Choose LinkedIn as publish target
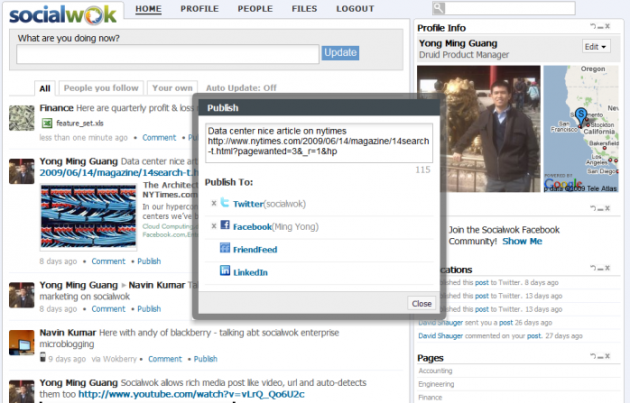Viewport: 630px width, 403px height. (x=250, y=272)
